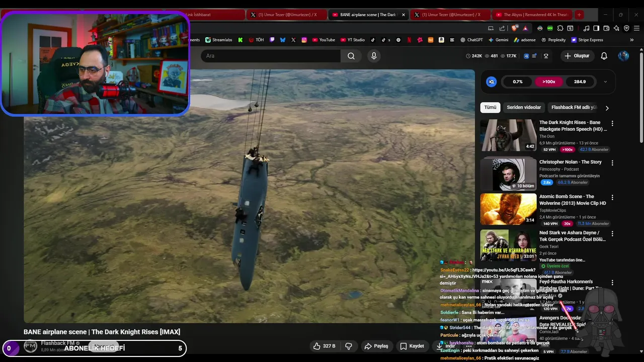The image size is (644, 362).
Task: Open Bane Blackgate Prison Speech thumbnail
Action: (508, 135)
